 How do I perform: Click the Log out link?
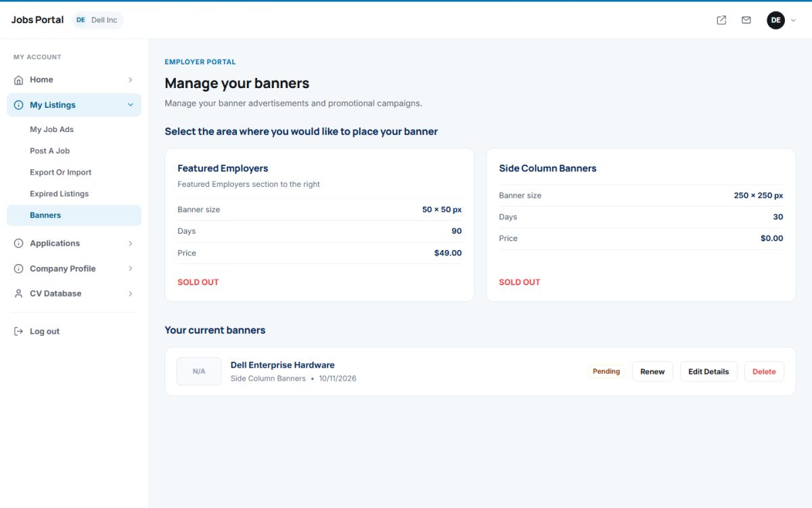point(45,331)
